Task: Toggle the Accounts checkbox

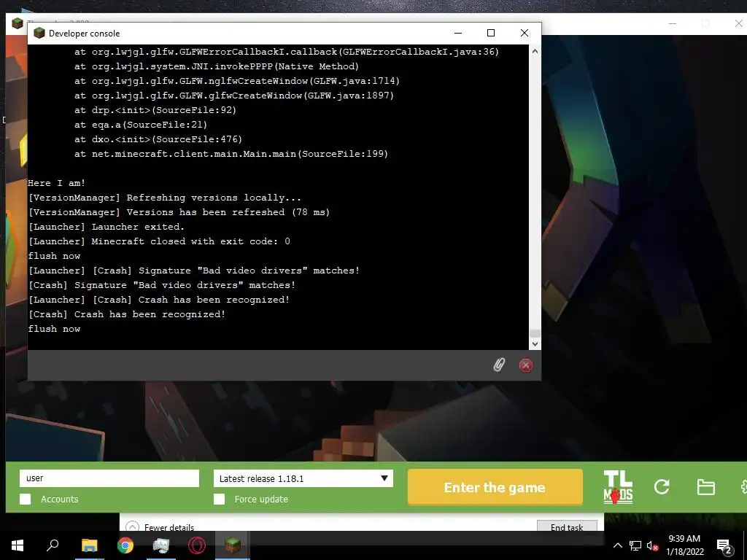Action: tap(26, 499)
